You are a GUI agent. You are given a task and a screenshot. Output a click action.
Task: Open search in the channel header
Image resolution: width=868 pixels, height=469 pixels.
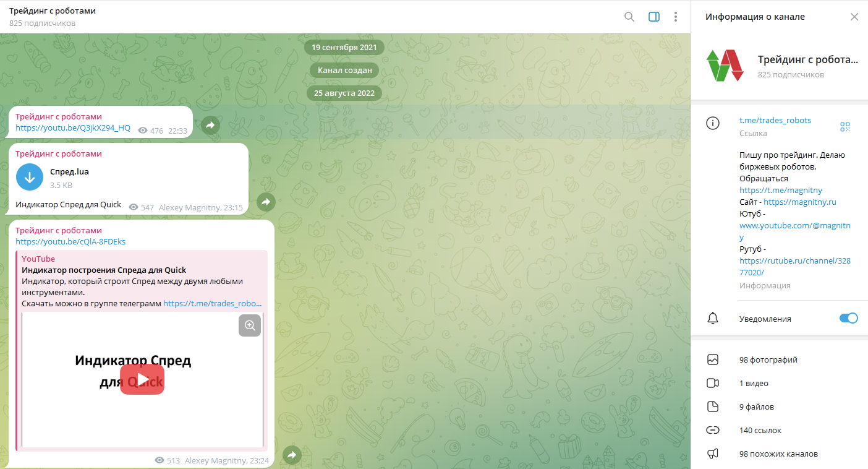point(629,17)
